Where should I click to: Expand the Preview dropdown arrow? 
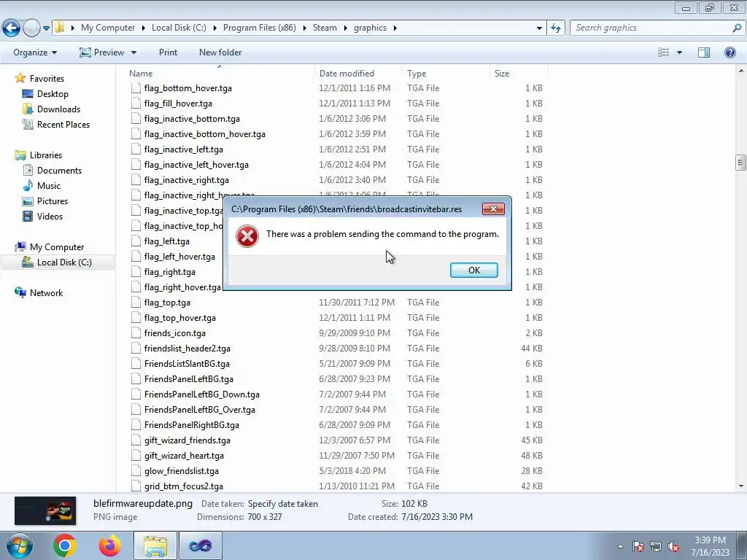click(x=134, y=52)
